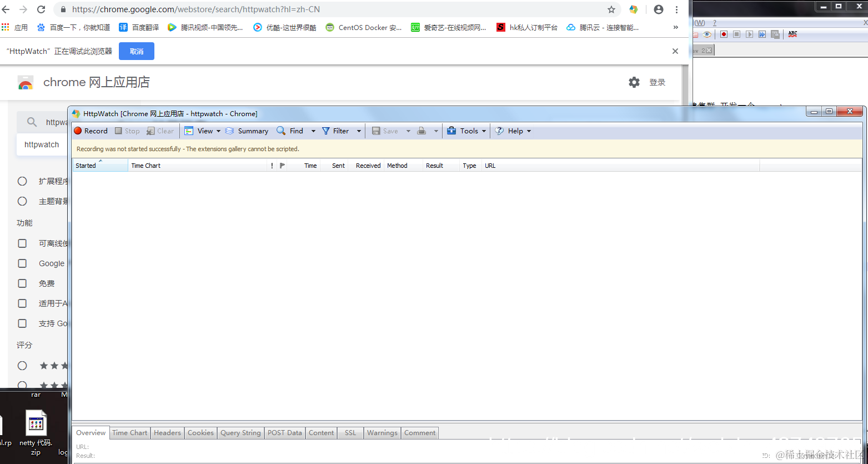Open the HttpWatch Summary view
This screenshot has height=464, width=868.
[x=247, y=131]
